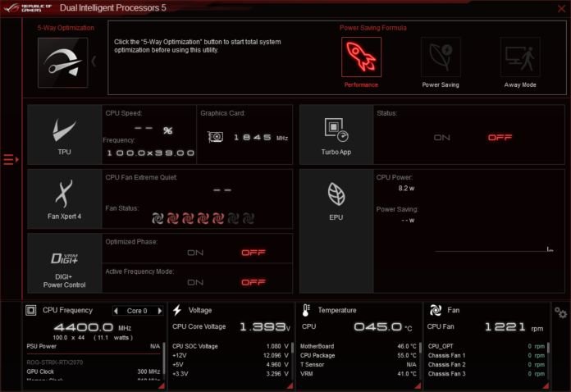Expand the left sidebar menu icon

tap(11, 159)
